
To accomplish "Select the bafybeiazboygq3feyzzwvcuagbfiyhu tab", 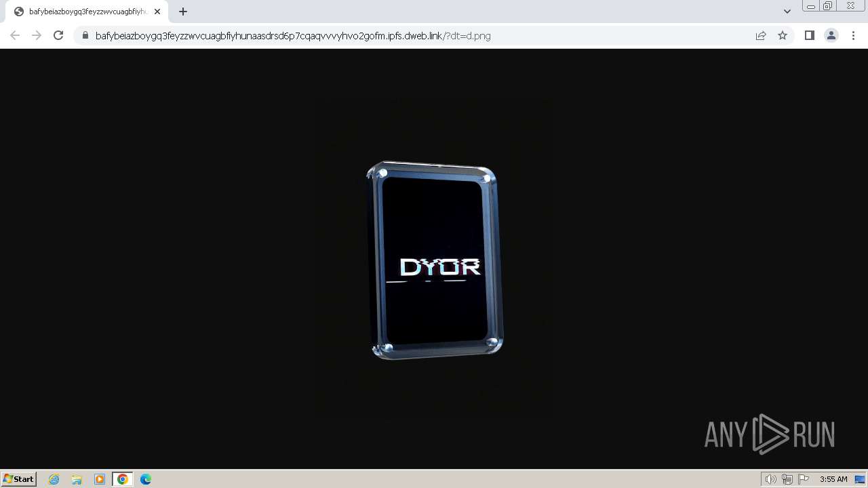I will click(x=87, y=12).
